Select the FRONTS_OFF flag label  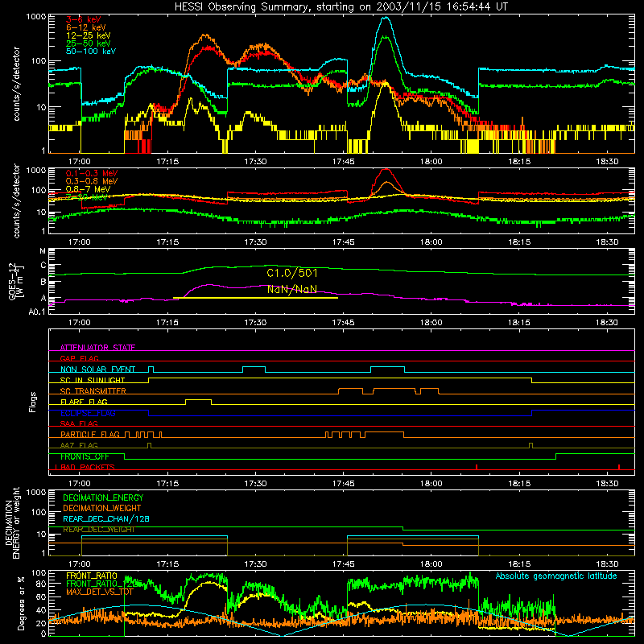[x=85, y=456]
